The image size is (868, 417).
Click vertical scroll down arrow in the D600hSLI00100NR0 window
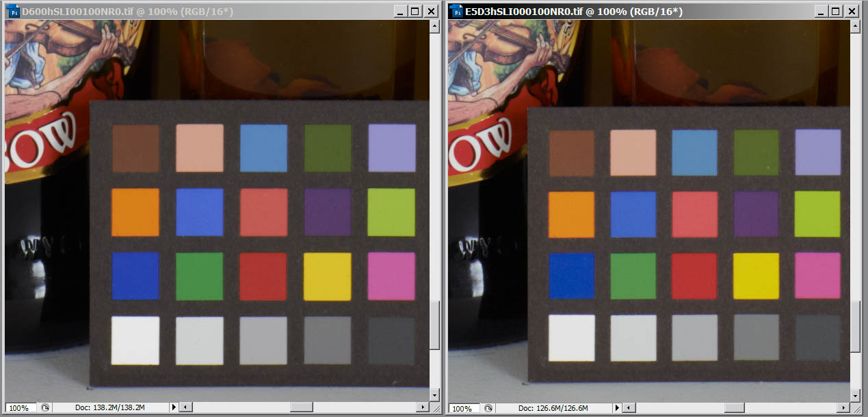(434, 395)
